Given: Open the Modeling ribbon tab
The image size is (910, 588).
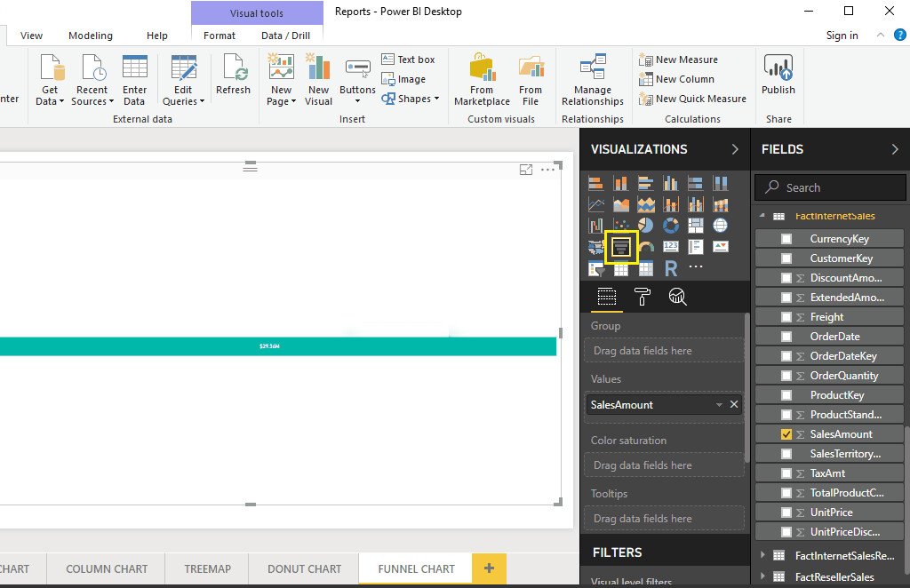Looking at the screenshot, I should pyautogui.click(x=91, y=36).
